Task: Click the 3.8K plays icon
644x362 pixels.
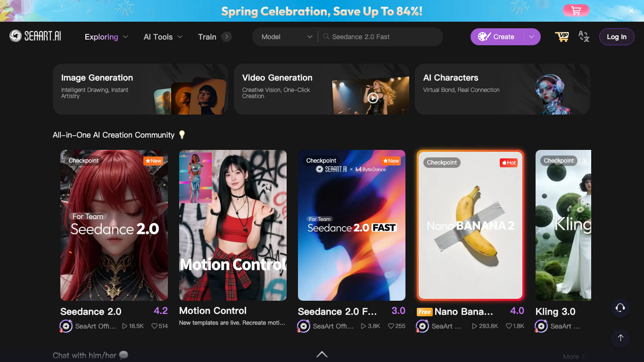Action: [x=363, y=326]
